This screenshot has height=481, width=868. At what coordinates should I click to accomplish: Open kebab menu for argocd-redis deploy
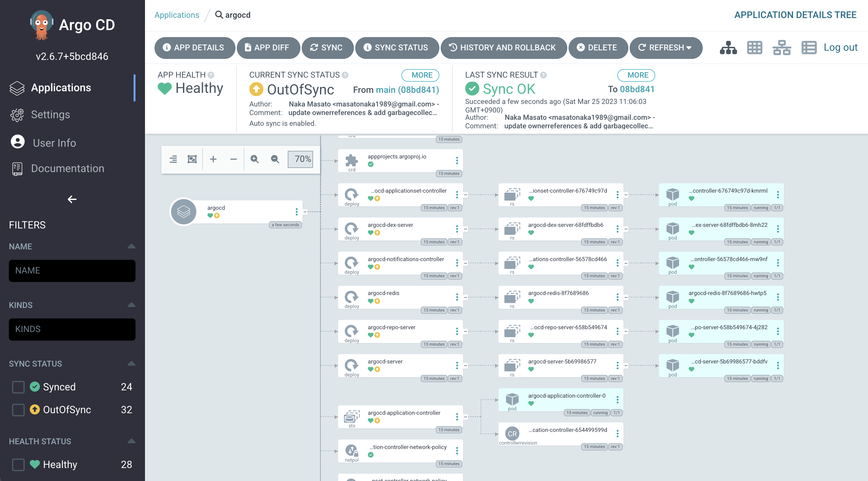point(457,297)
